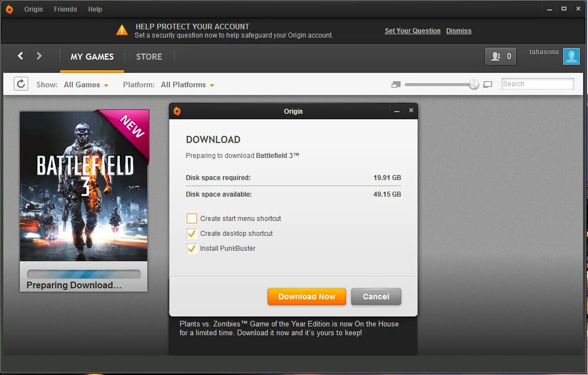Click the small tiles size icon
This screenshot has width=588, height=375.
pos(395,84)
